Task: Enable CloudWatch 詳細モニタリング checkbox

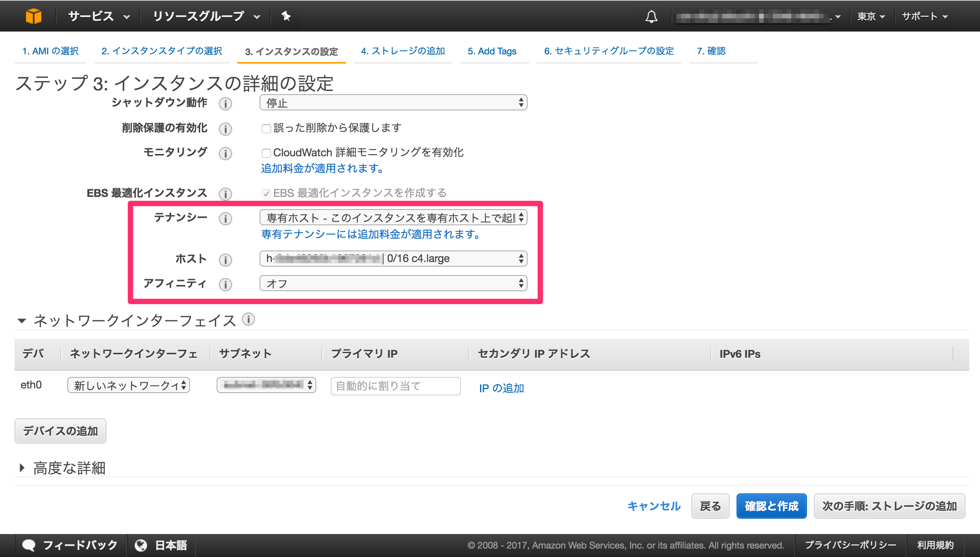Action: (266, 153)
